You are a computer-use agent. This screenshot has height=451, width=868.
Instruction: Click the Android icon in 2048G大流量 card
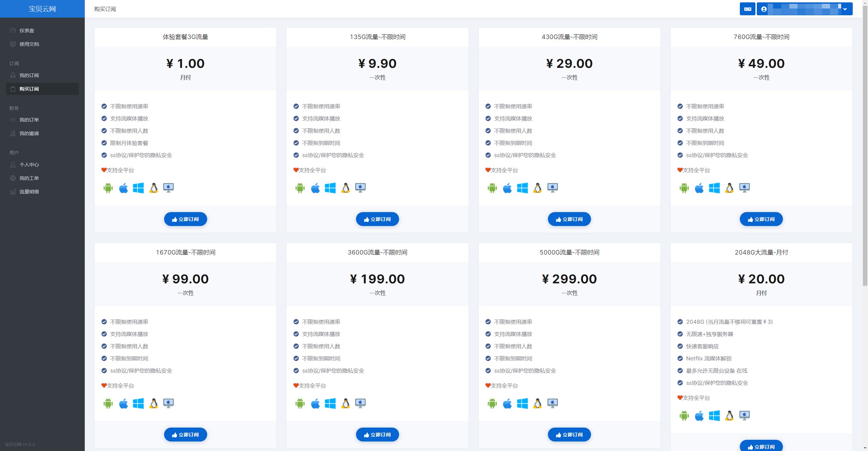coord(684,415)
